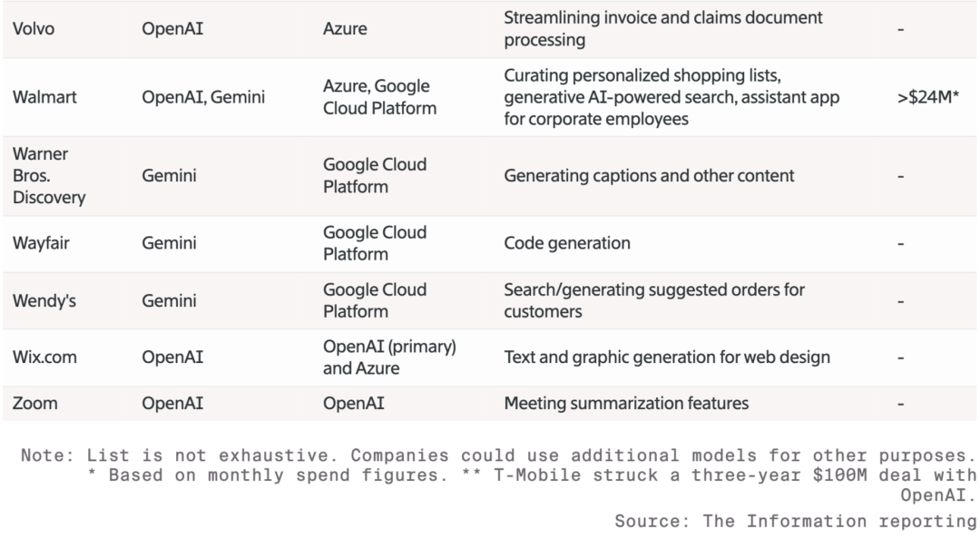
Task: Click the "OpenAI, Gemini" models cell
Action: pyautogui.click(x=203, y=97)
